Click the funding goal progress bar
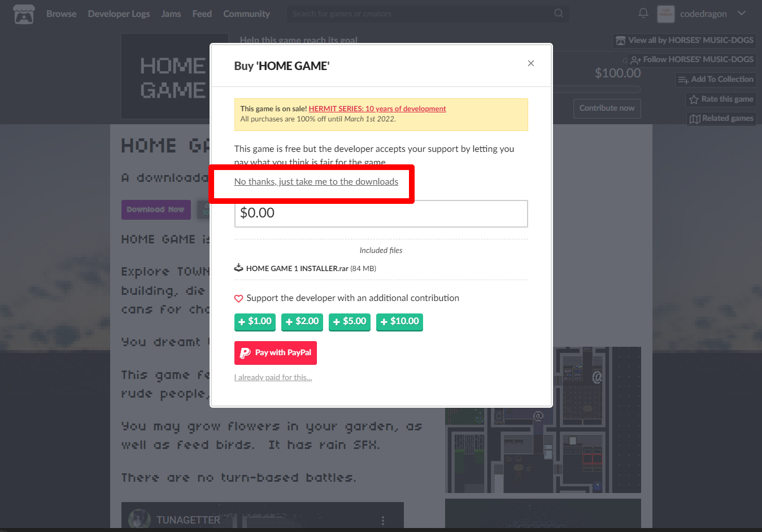762x532 pixels. pyautogui.click(x=596, y=89)
